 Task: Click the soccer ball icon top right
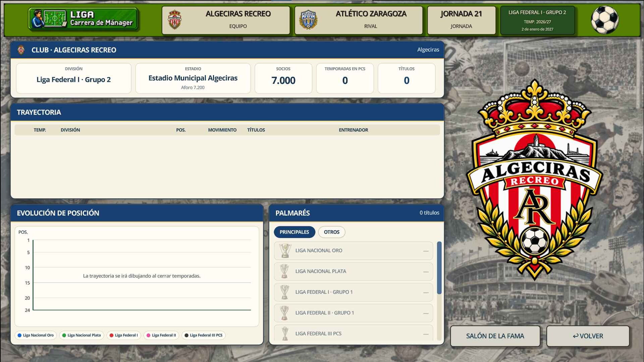[604, 20]
